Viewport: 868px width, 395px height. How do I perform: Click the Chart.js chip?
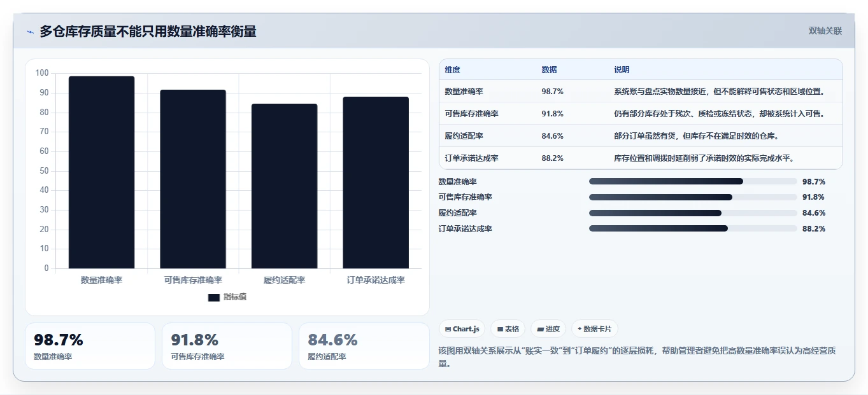point(462,329)
